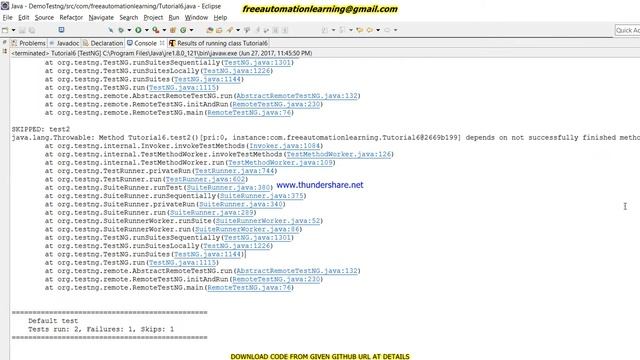
Task: Open the TestRunner.java:744 link
Action: [234, 171]
